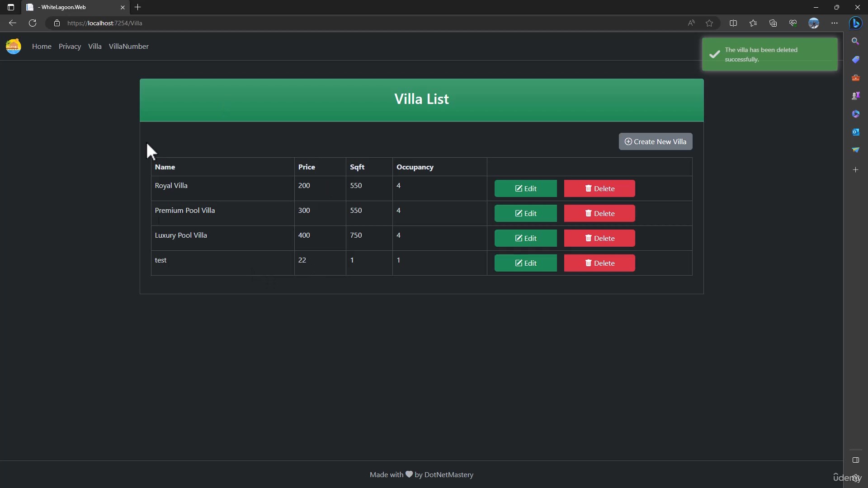The image size is (868, 488).
Task: Click the address bar URL field
Action: (x=316, y=23)
